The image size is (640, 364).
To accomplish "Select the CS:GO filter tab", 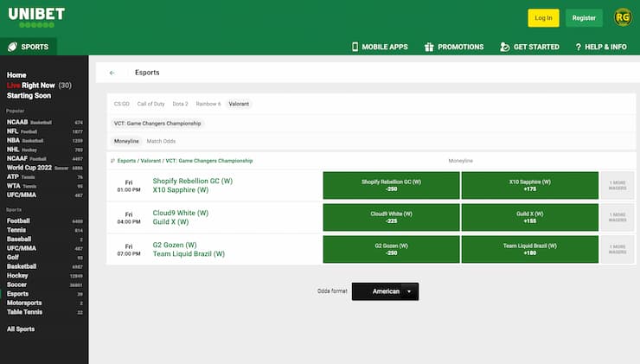I will [122, 104].
